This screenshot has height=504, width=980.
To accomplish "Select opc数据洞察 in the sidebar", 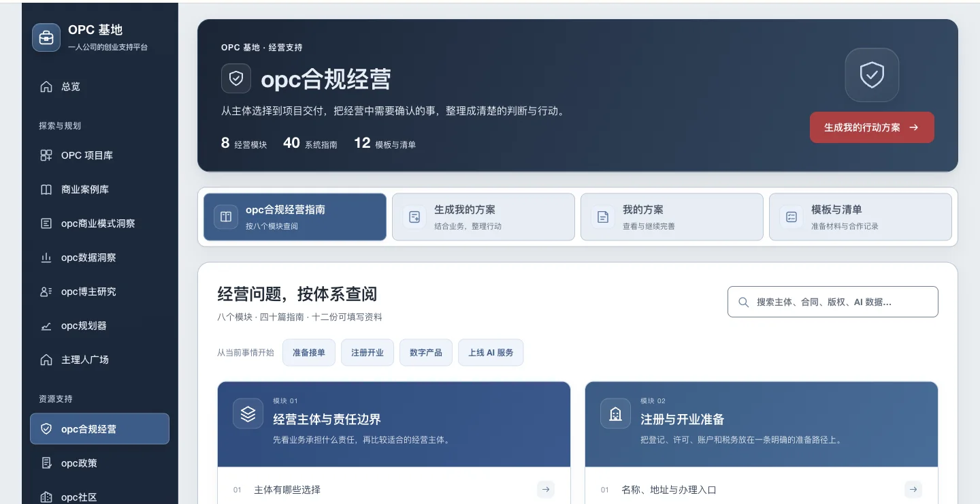I will (x=99, y=257).
